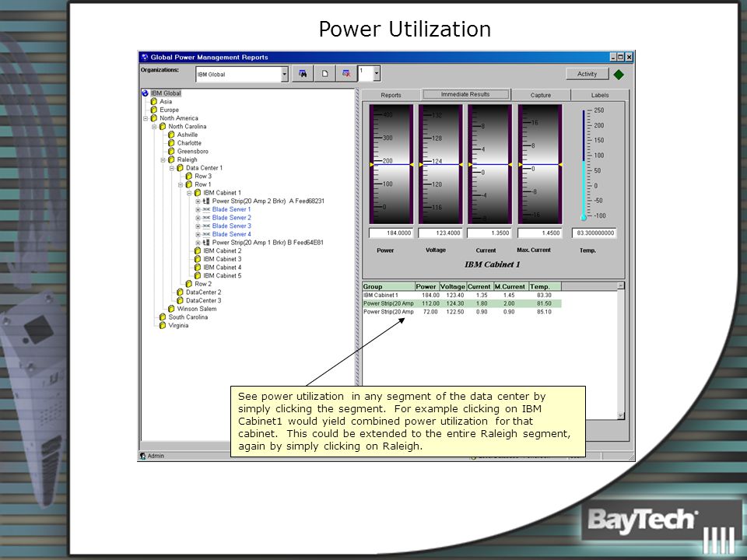
Task: Click the Blade Server 1 icon
Action: [x=206, y=209]
